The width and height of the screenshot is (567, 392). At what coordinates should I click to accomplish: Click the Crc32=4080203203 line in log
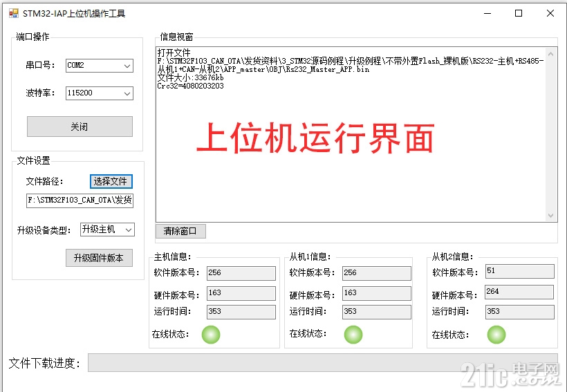191,86
